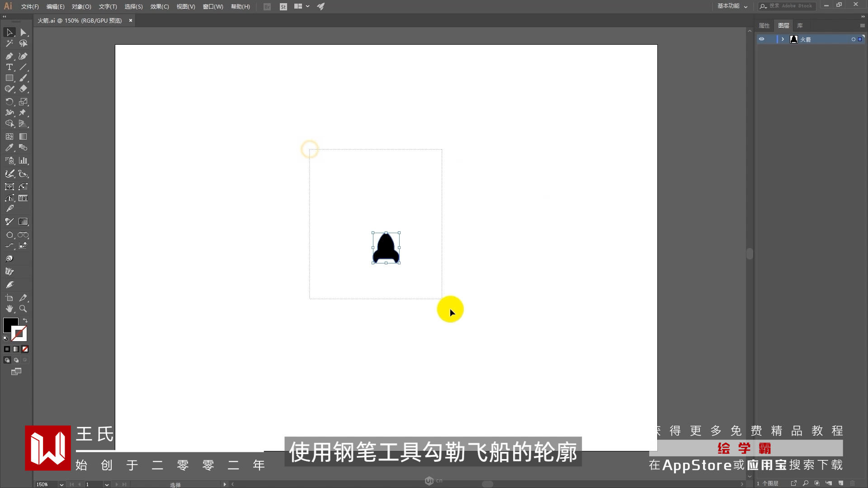This screenshot has height=488, width=868.
Task: Hide the 火箭 layer with eye icon
Action: pyautogui.click(x=761, y=39)
